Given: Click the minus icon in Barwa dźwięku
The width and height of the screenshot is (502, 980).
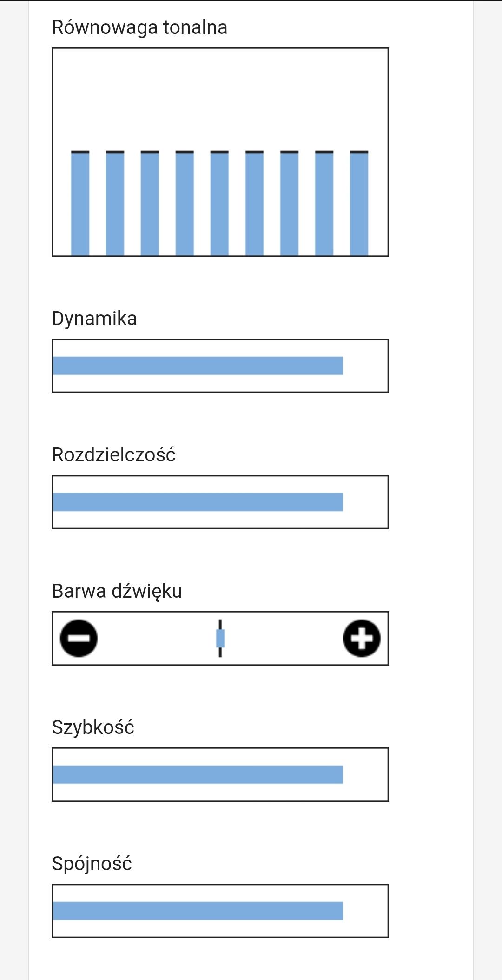Looking at the screenshot, I should (x=79, y=638).
